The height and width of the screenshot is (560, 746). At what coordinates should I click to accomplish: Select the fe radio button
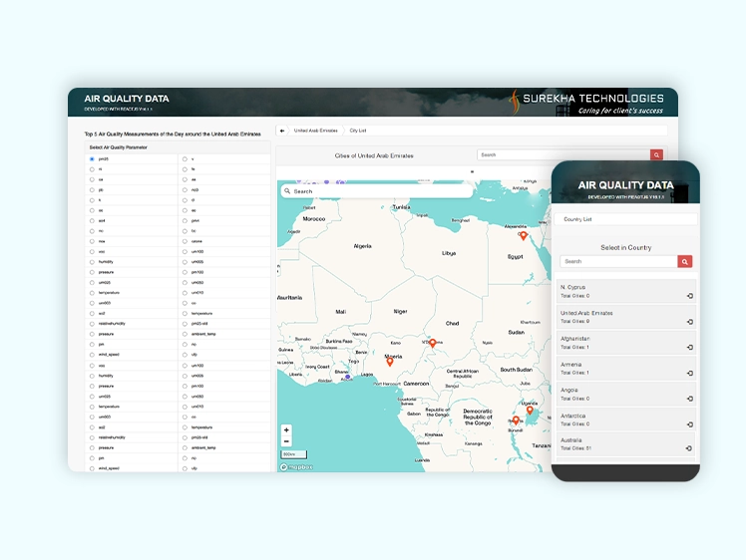tap(185, 169)
